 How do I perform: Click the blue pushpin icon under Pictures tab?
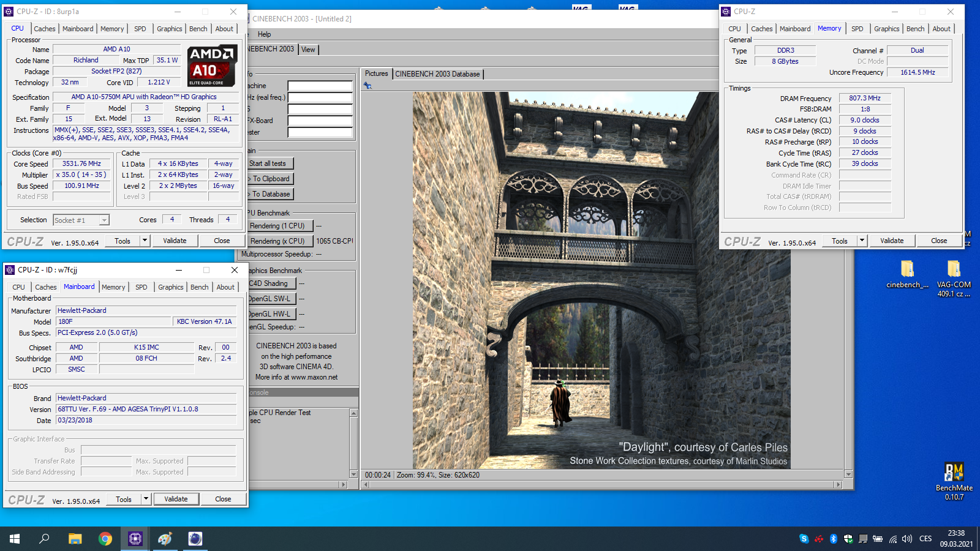[367, 86]
